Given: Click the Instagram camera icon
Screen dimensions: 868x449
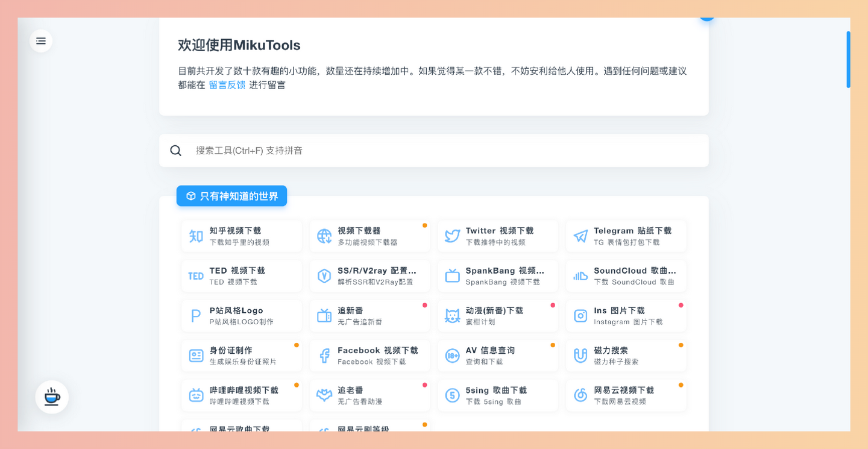Looking at the screenshot, I should coord(580,315).
